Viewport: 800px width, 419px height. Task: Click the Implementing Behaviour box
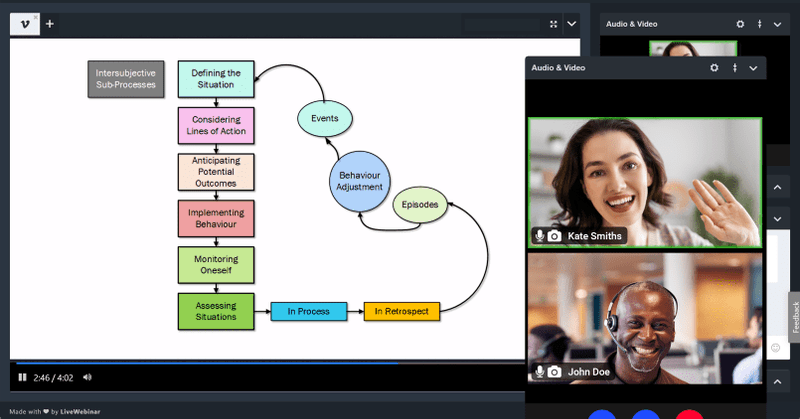click(x=216, y=218)
